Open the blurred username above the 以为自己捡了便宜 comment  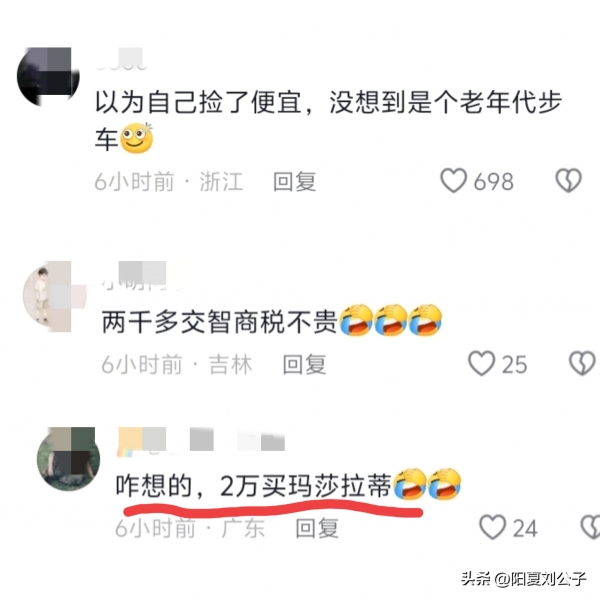pyautogui.click(x=121, y=59)
